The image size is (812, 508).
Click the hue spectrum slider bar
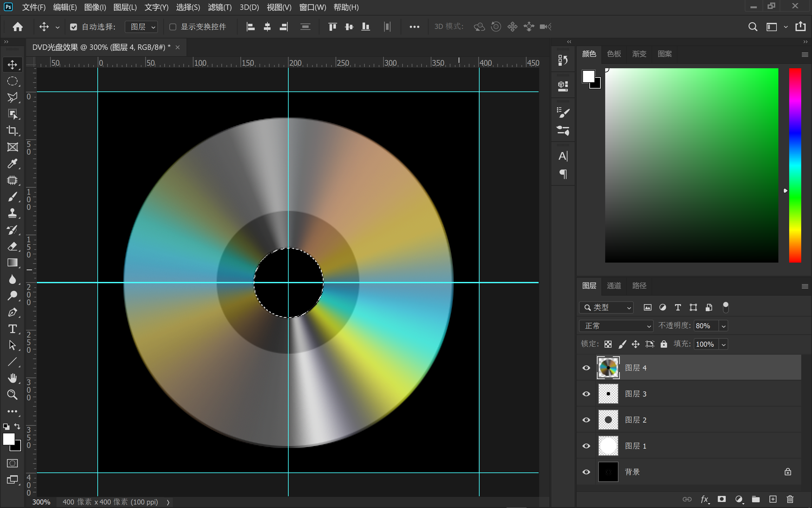coord(795,165)
